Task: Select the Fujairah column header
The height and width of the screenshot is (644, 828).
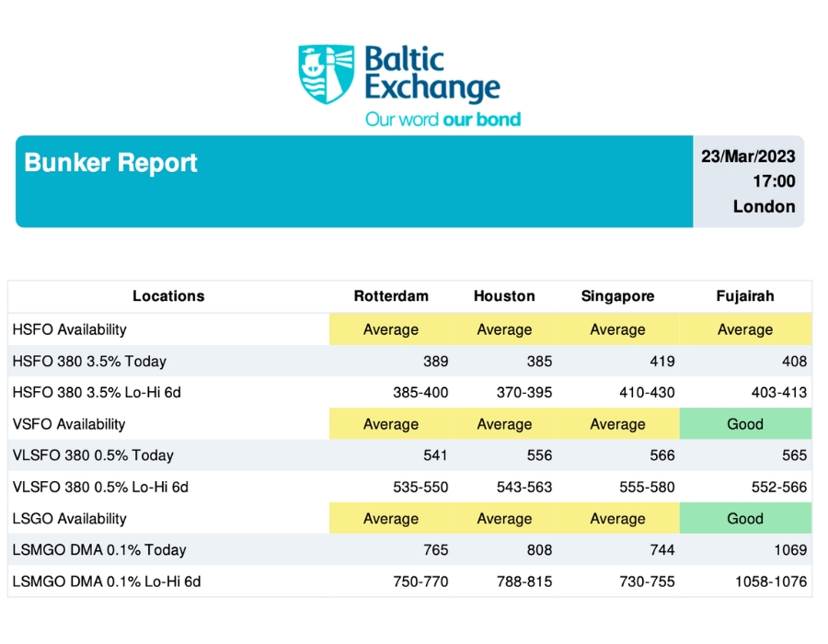Action: [x=744, y=296]
